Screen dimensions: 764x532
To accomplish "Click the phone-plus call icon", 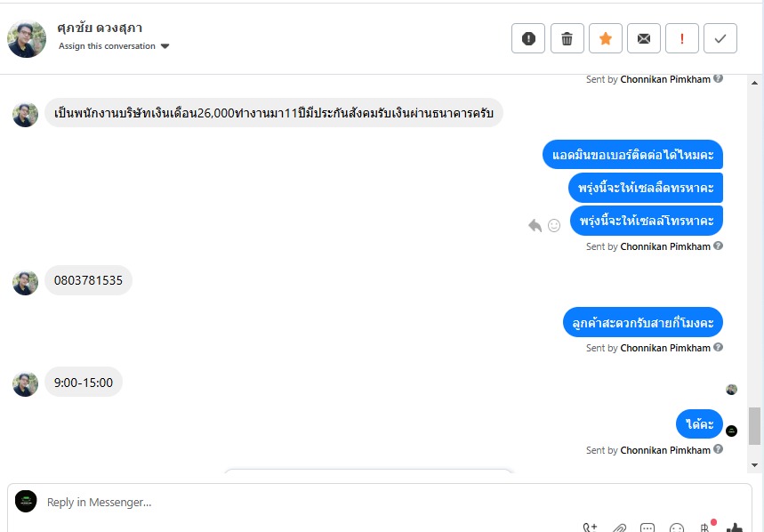I will 591,528.
